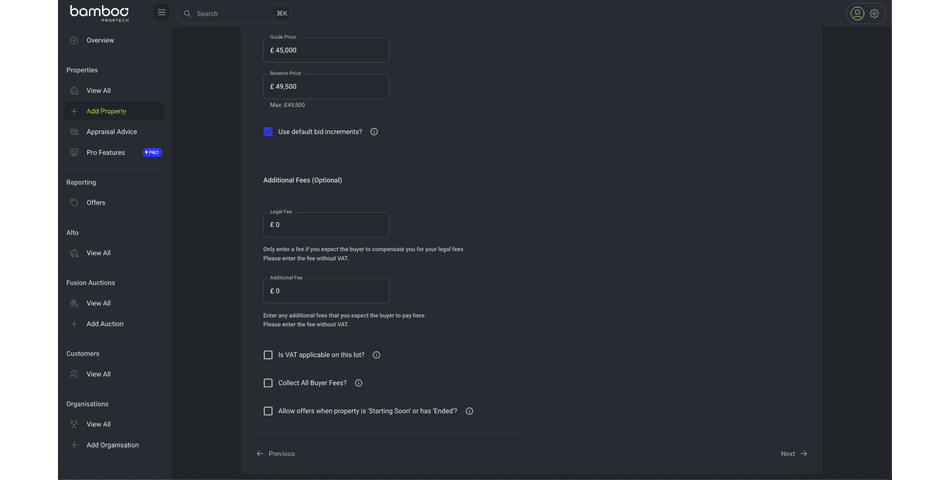The height and width of the screenshot is (480, 950).
Task: Select Appraisal Advice in sidebar
Action: click(x=111, y=132)
